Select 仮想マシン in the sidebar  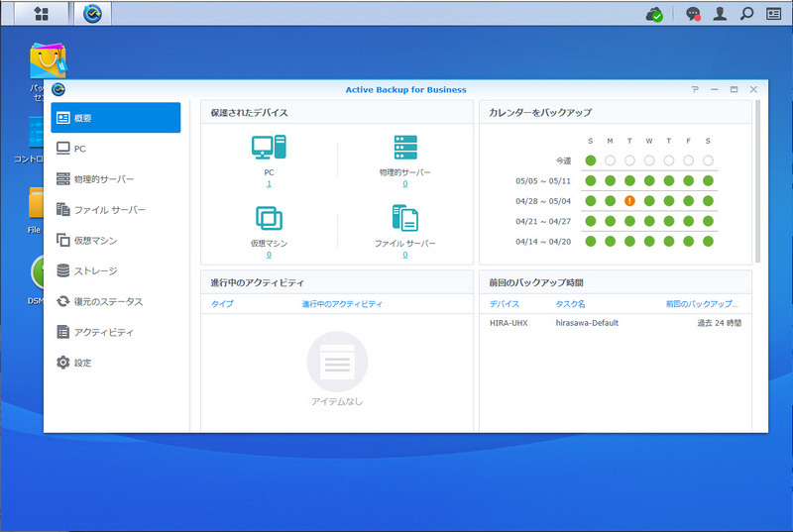click(x=116, y=240)
